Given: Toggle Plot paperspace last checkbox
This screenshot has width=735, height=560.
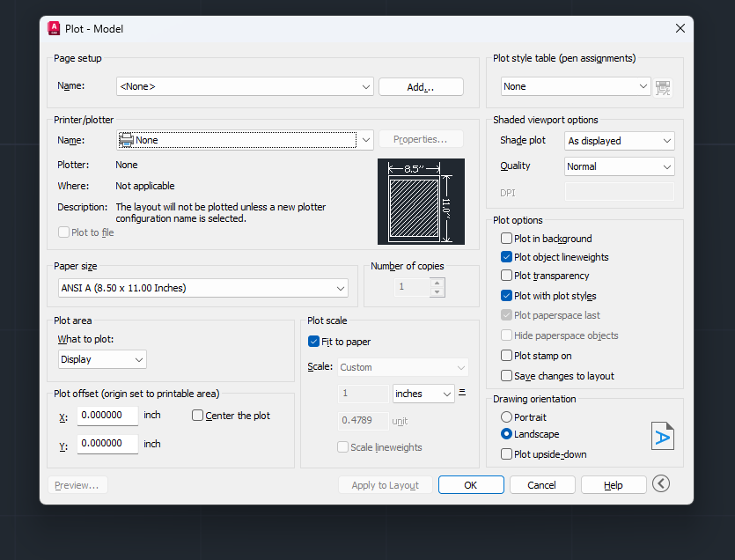Looking at the screenshot, I should point(506,314).
